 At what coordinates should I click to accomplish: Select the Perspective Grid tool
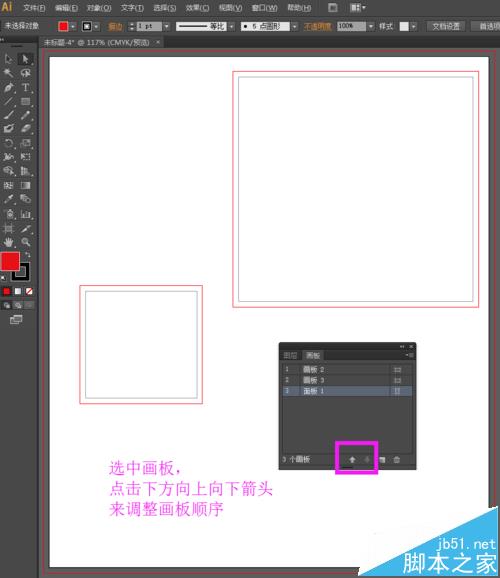click(x=25, y=171)
